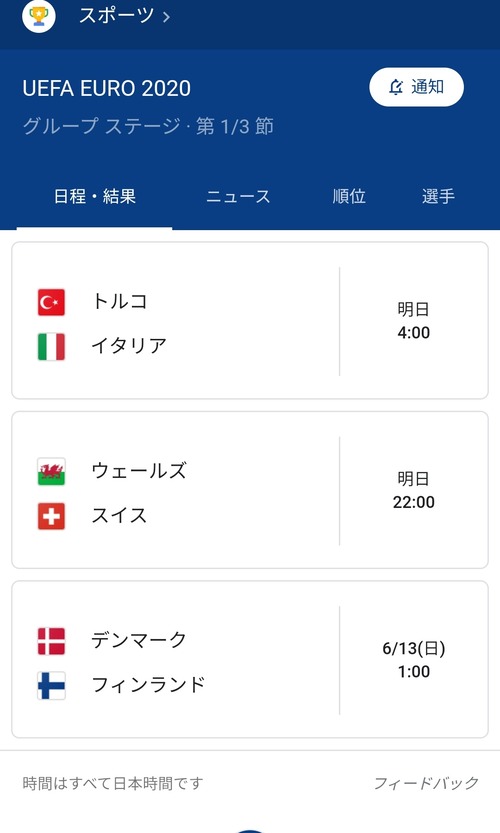Open the 22:00 ウェールズ match card

(250, 490)
